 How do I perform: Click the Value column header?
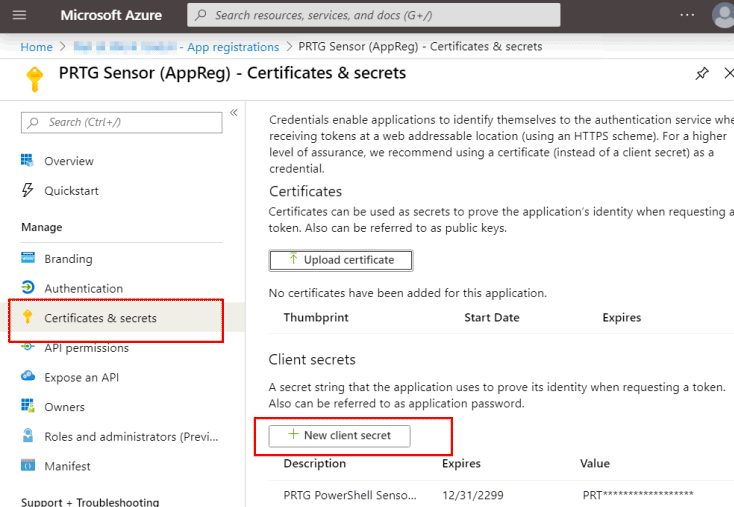click(595, 463)
